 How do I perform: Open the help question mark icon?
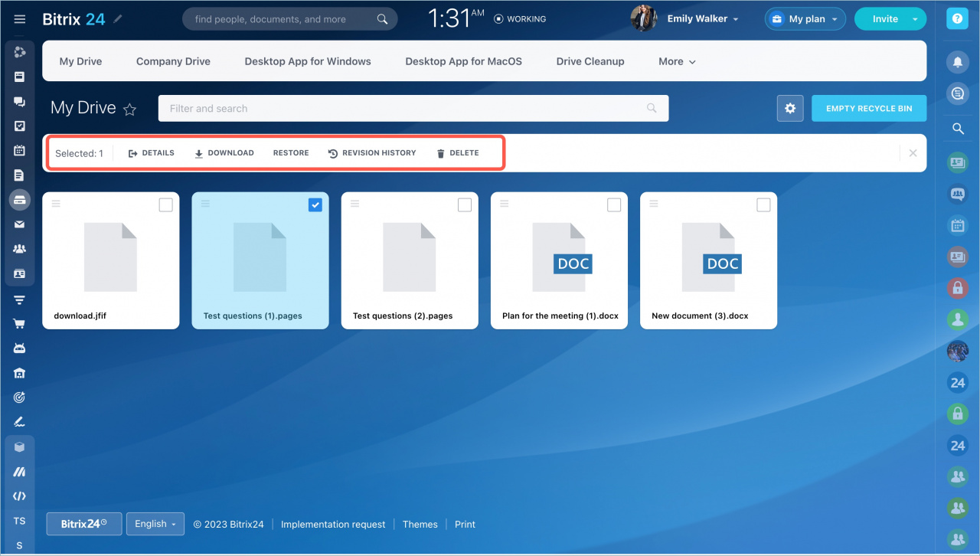click(958, 19)
